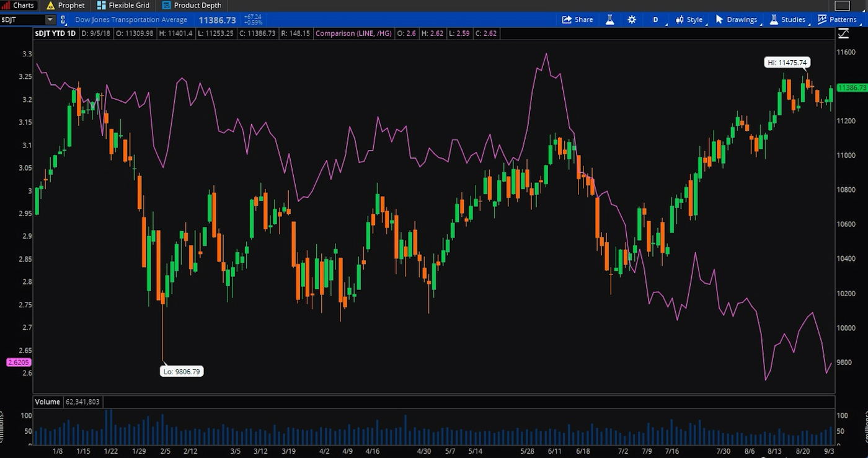Click the Comparison (LINE, /HG) label
Image resolution: width=868 pixels, height=458 pixels.
coord(353,33)
